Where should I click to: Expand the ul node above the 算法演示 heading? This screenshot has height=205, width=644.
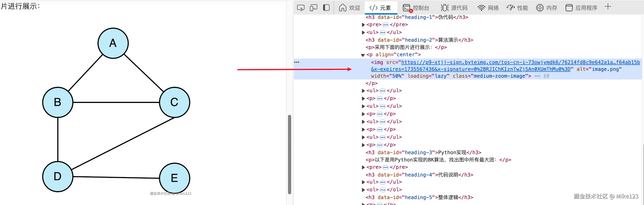click(363, 32)
